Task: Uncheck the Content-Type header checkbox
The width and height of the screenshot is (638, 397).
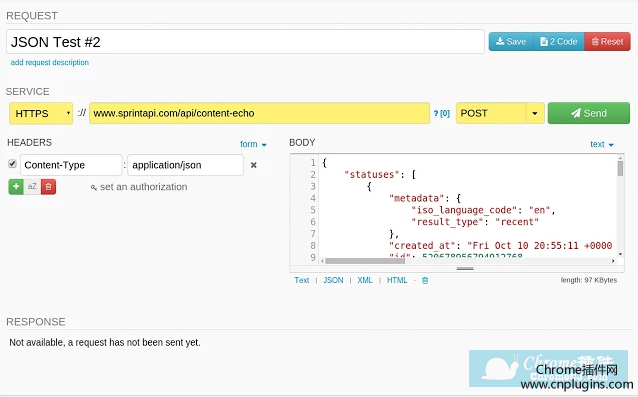Action: [x=12, y=164]
